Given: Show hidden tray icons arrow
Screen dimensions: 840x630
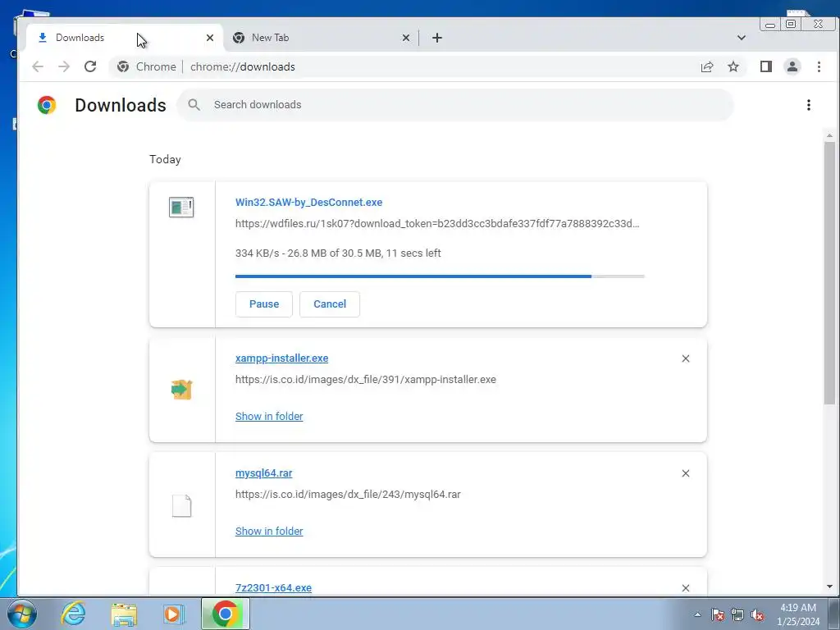Looking at the screenshot, I should tap(697, 614).
